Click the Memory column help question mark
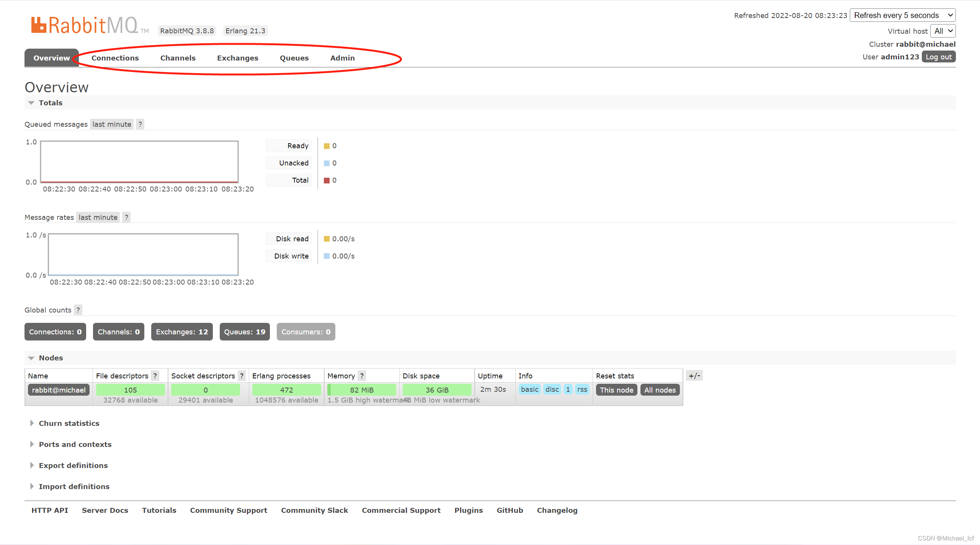Screen dimensions: 980x545 click(x=362, y=376)
